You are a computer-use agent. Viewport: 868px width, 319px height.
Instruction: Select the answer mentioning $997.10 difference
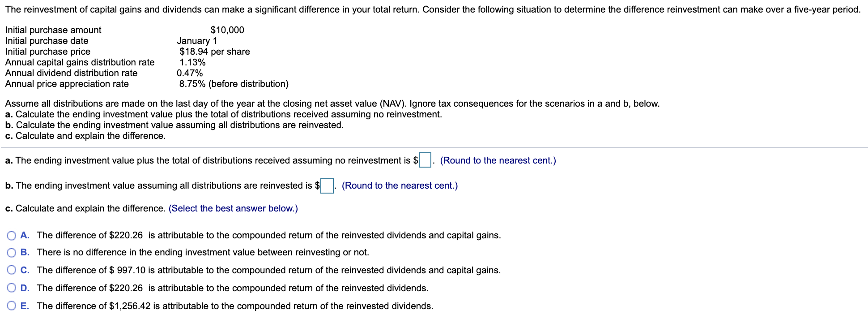pyautogui.click(x=269, y=270)
